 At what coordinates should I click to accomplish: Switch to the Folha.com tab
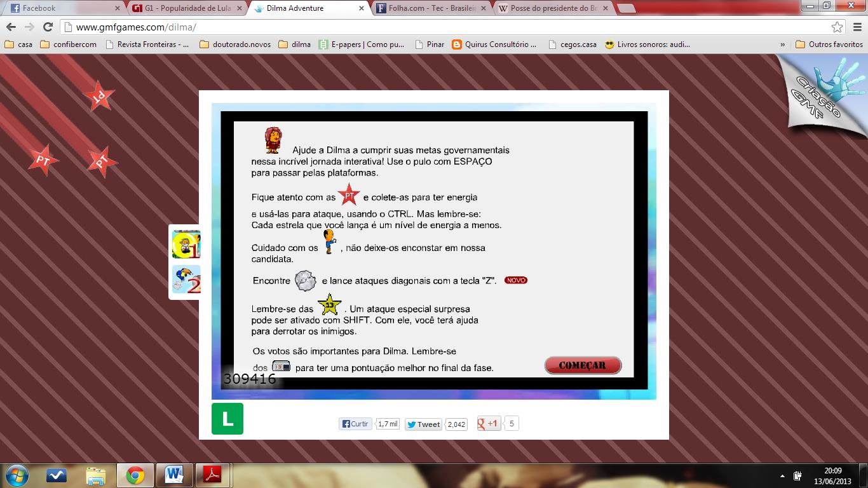tap(431, 8)
